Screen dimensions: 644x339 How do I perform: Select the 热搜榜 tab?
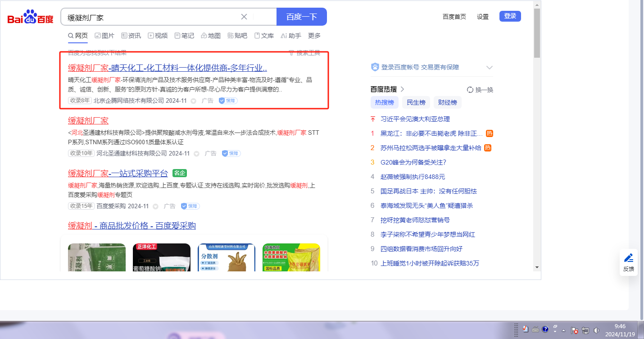click(385, 102)
